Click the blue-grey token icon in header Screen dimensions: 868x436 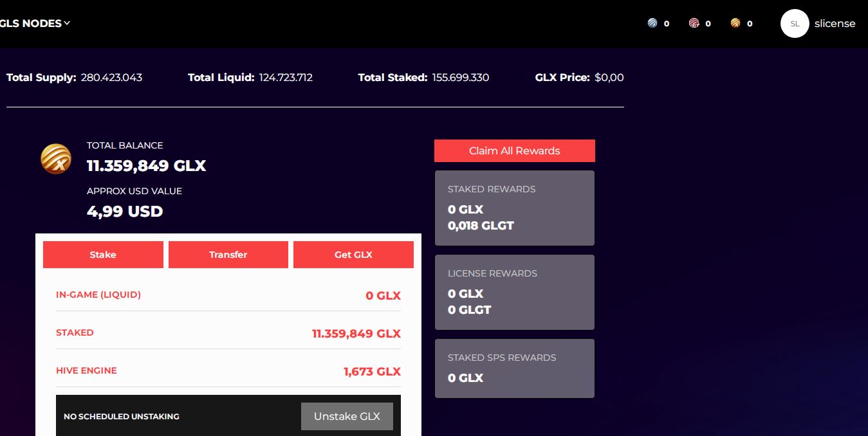pos(652,23)
